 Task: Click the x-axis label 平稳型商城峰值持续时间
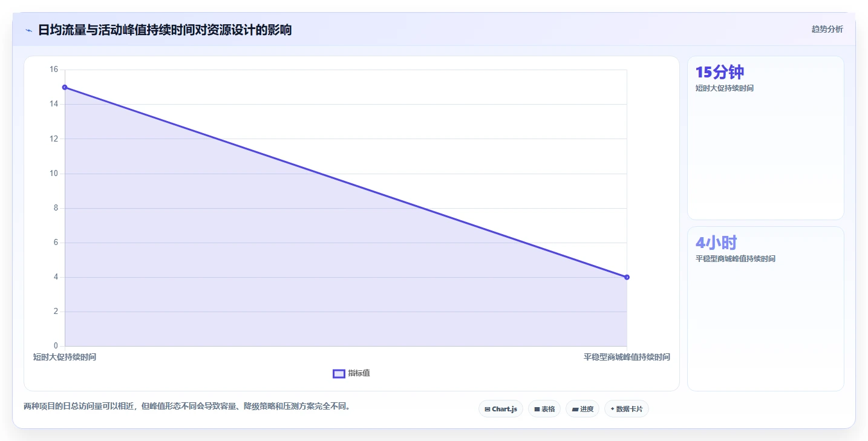[627, 357]
